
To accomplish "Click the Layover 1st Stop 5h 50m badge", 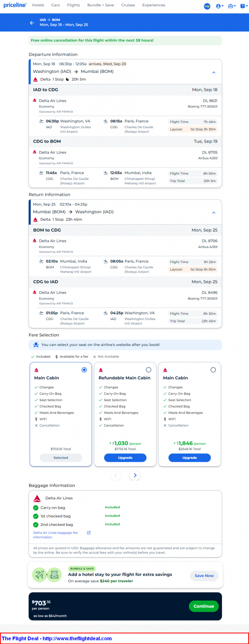I will 193,269.
